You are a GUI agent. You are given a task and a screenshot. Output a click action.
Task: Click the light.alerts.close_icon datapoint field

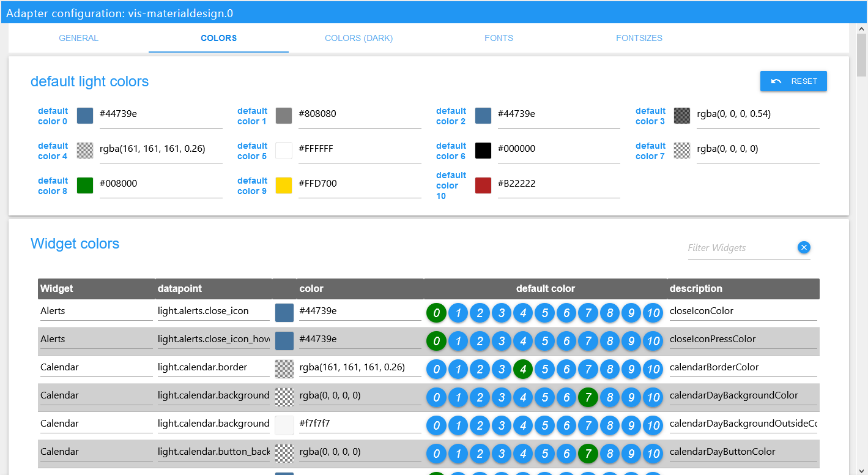click(x=213, y=311)
